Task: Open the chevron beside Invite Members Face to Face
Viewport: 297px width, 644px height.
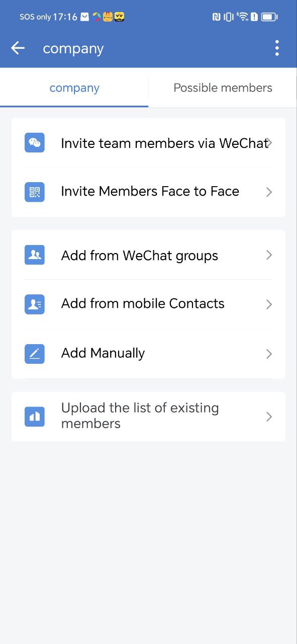Action: (269, 192)
